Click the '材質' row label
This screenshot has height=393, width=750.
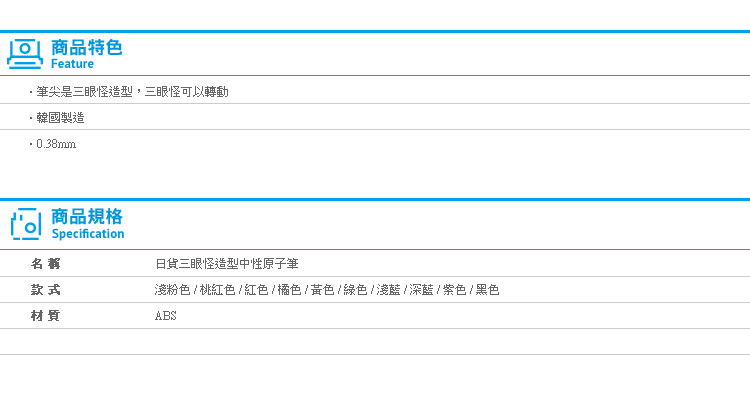[x=45, y=316]
